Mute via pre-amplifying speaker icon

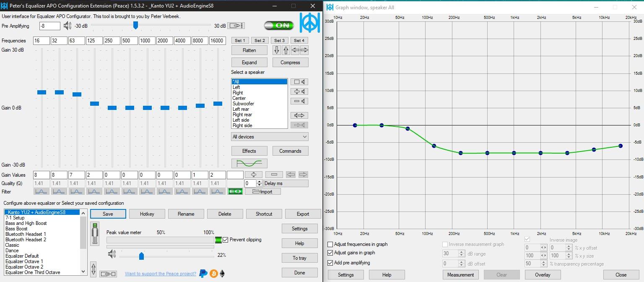(68, 26)
